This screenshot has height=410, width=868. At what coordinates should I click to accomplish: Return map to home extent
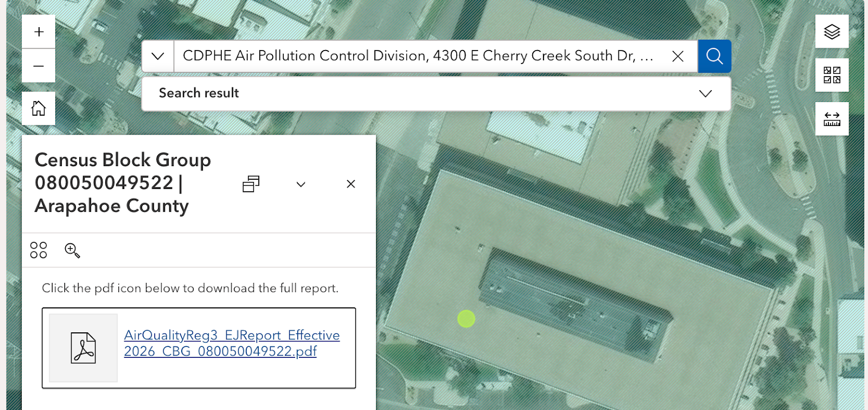click(39, 109)
